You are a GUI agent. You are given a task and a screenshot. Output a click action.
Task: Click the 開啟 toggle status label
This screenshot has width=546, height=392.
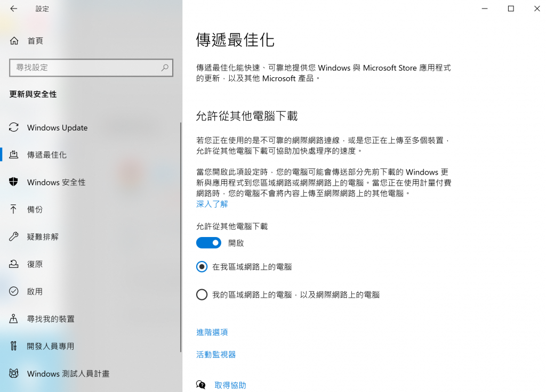(236, 243)
